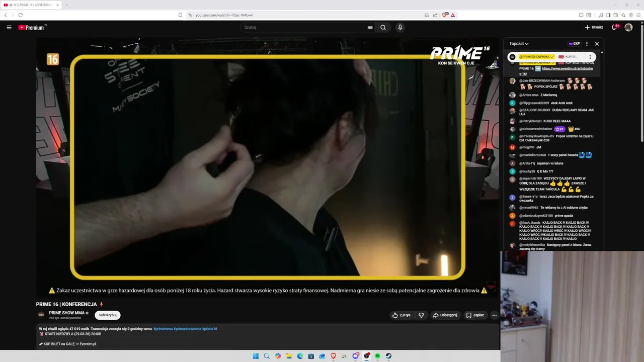
Task: Open the Windows Start menu
Action: (x=256, y=356)
